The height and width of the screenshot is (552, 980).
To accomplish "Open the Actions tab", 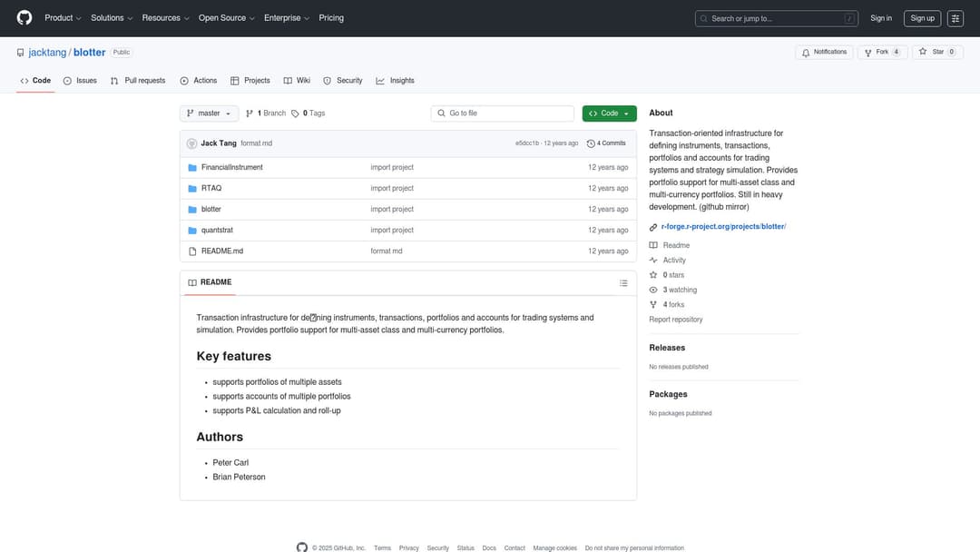I will (x=199, y=81).
